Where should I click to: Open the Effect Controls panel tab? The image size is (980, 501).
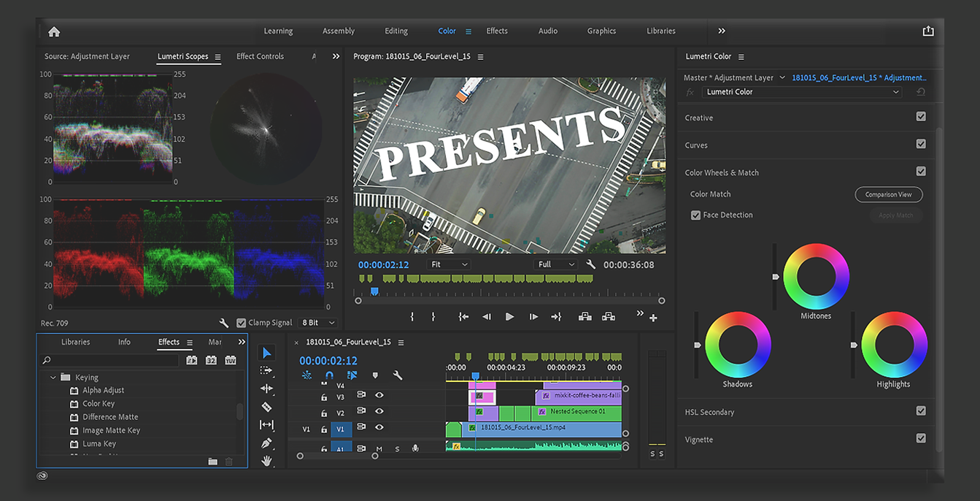260,56
